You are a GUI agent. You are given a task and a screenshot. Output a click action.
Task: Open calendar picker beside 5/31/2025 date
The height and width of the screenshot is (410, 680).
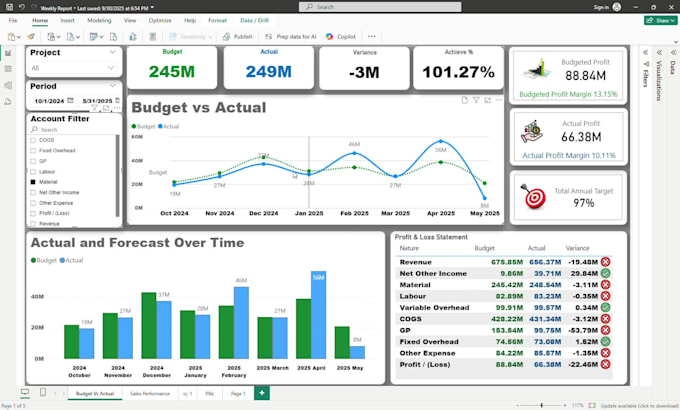[x=118, y=101]
